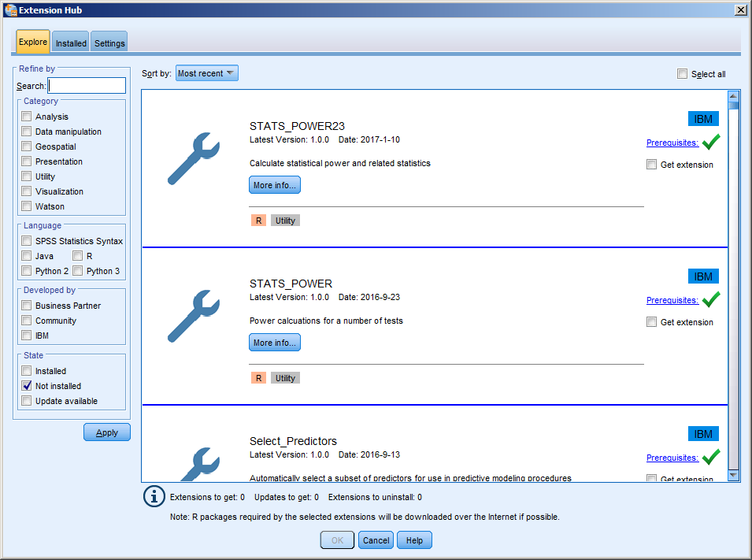Click the green checkmark beside STATS_POWER23 prerequisites
Image resolution: width=752 pixels, height=560 pixels.
(711, 143)
